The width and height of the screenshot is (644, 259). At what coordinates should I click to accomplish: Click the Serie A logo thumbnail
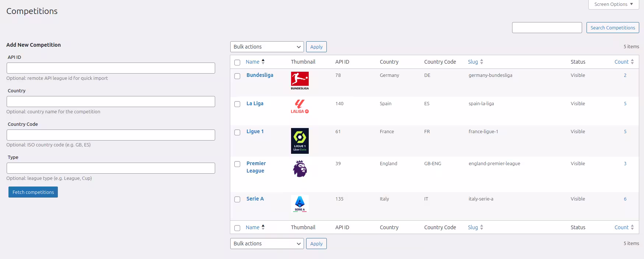point(300,204)
